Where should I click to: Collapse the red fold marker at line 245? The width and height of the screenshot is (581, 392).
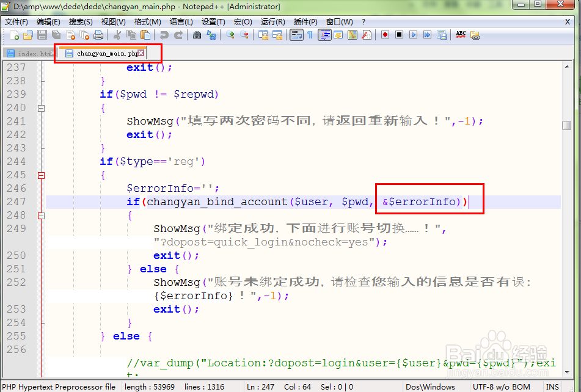point(41,175)
